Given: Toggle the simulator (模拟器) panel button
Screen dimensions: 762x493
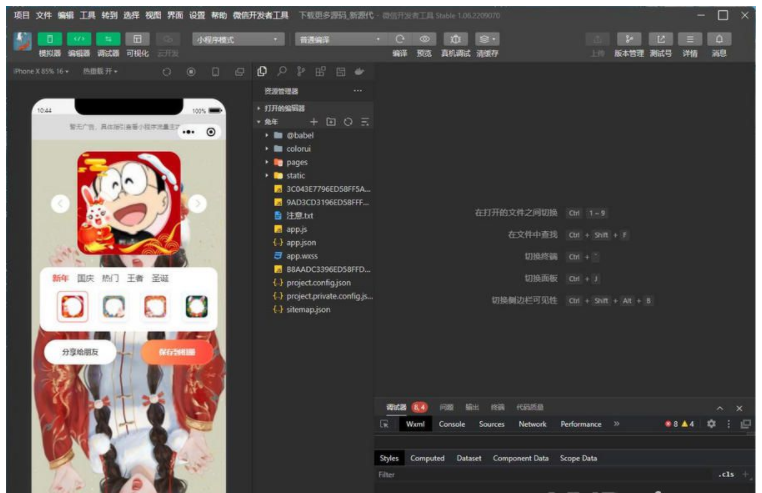Looking at the screenshot, I should [49, 39].
